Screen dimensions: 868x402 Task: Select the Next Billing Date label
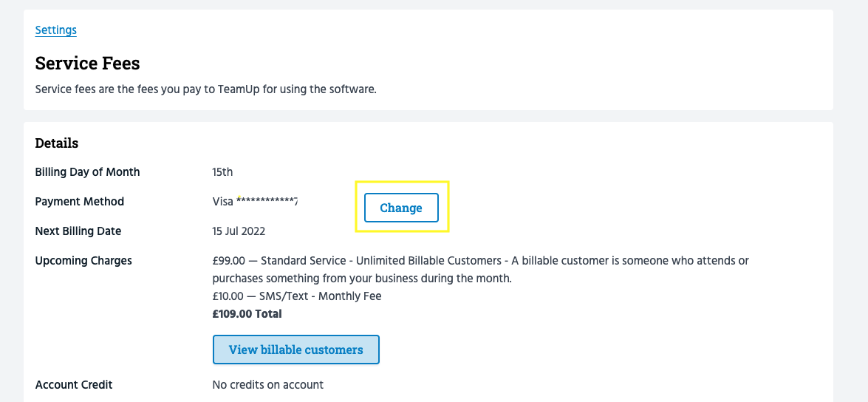[x=78, y=231]
